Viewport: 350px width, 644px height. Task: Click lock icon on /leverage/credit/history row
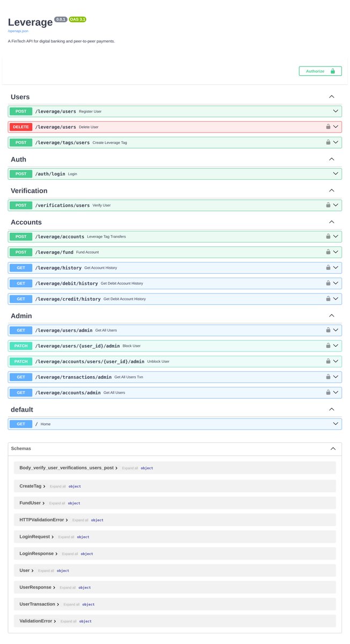point(327,298)
